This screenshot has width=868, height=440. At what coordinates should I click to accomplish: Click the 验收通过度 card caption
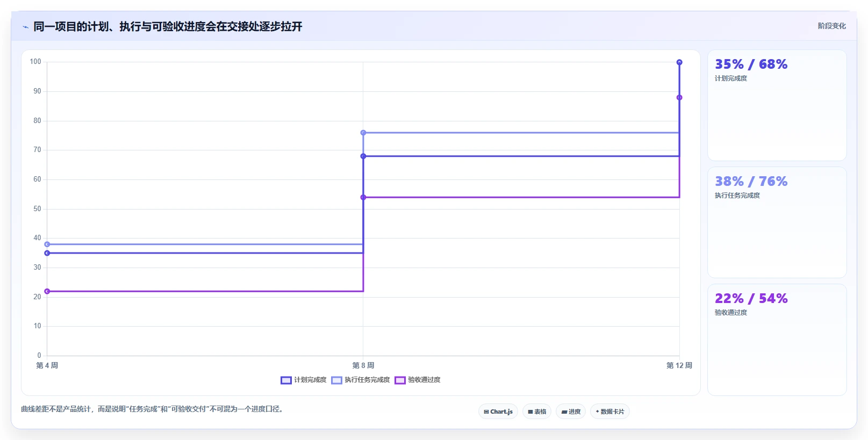[731, 313]
